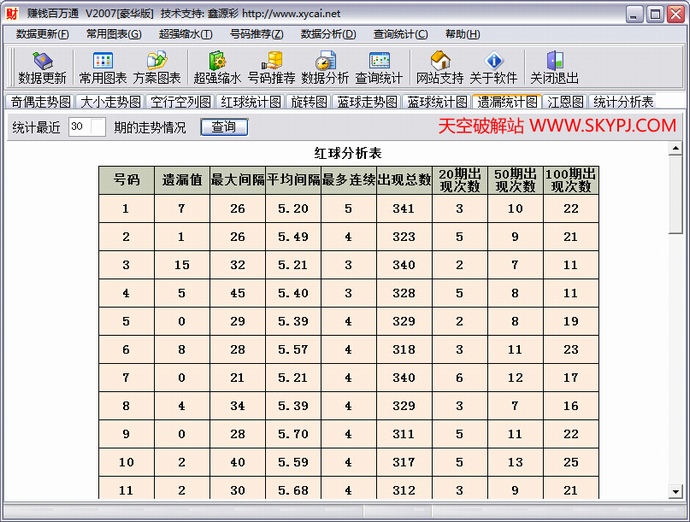Click the 遗漏值 column header
The width and height of the screenshot is (690, 522).
click(x=182, y=180)
